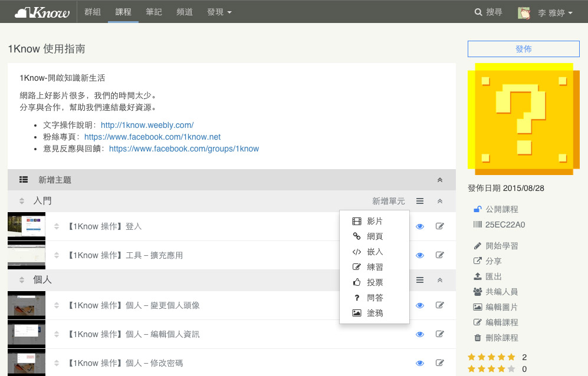Collapse the 個人 section
Viewport: 588px width, 376px height.
pyautogui.click(x=440, y=280)
